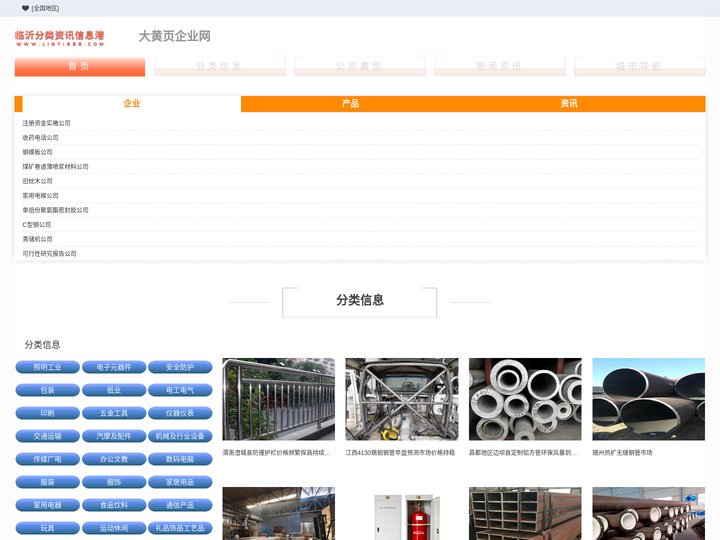Viewport: 720px width, 540px height.
Task: Open the steel roll-cage frame photo
Action: pyautogui.click(x=402, y=399)
